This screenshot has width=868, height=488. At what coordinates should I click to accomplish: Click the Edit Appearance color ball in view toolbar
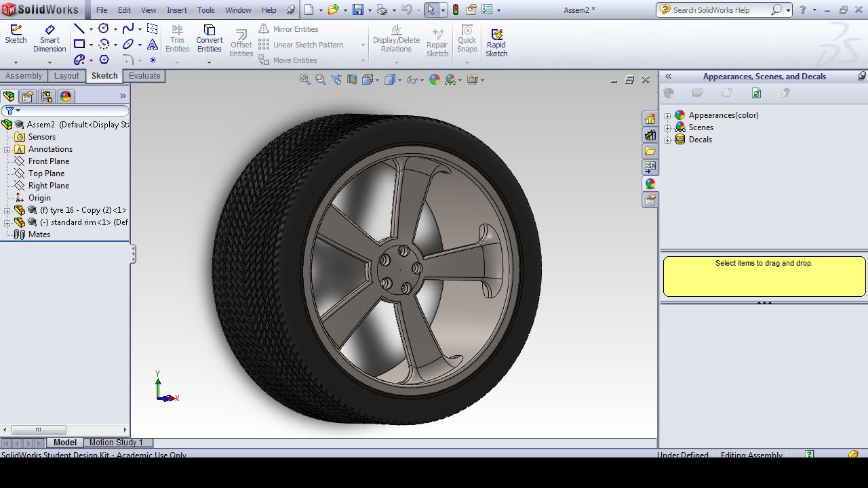click(435, 79)
